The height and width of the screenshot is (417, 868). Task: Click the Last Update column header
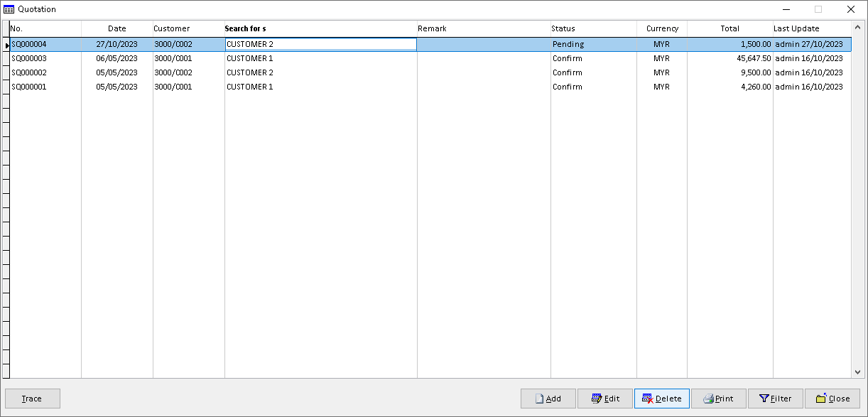pos(811,28)
